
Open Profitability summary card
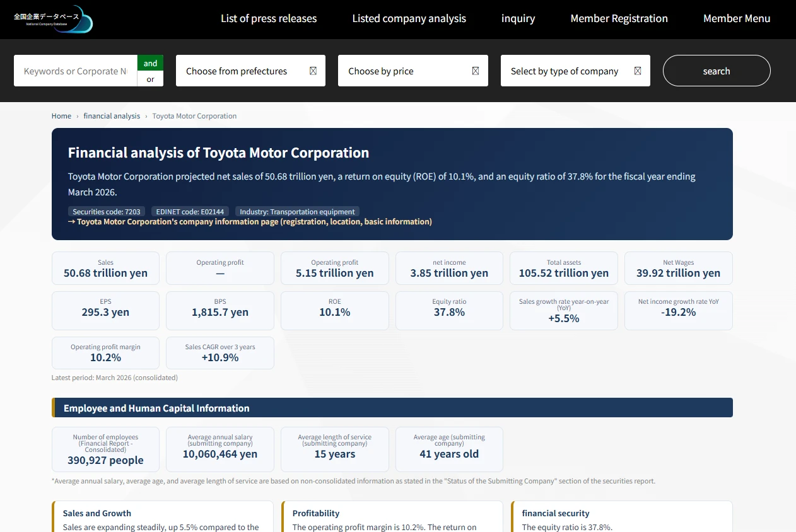click(392, 517)
